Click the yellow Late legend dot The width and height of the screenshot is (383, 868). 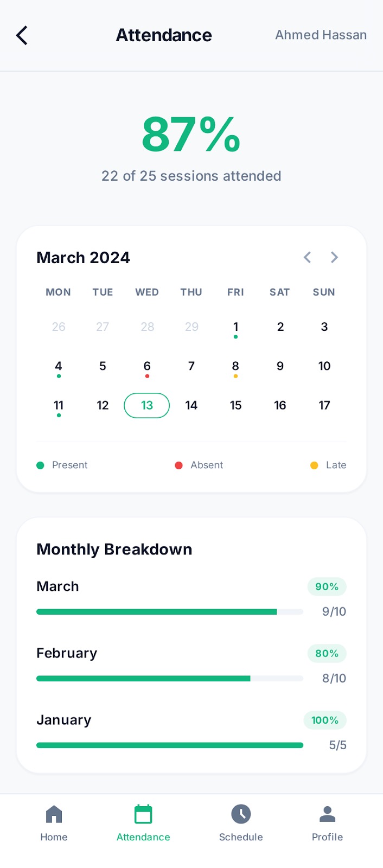(x=314, y=465)
